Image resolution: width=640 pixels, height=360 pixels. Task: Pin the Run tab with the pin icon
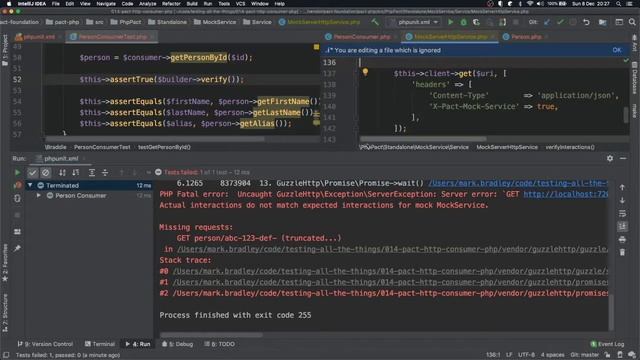tap(17, 248)
